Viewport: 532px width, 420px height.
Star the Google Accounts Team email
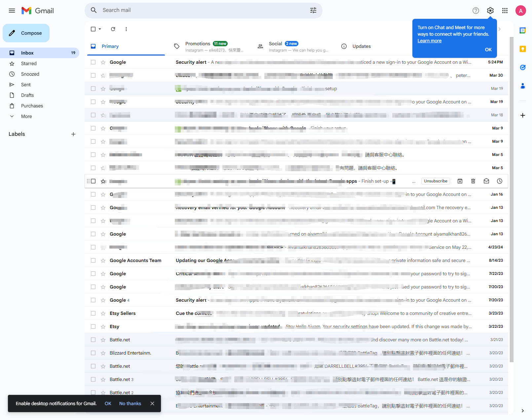tap(103, 260)
